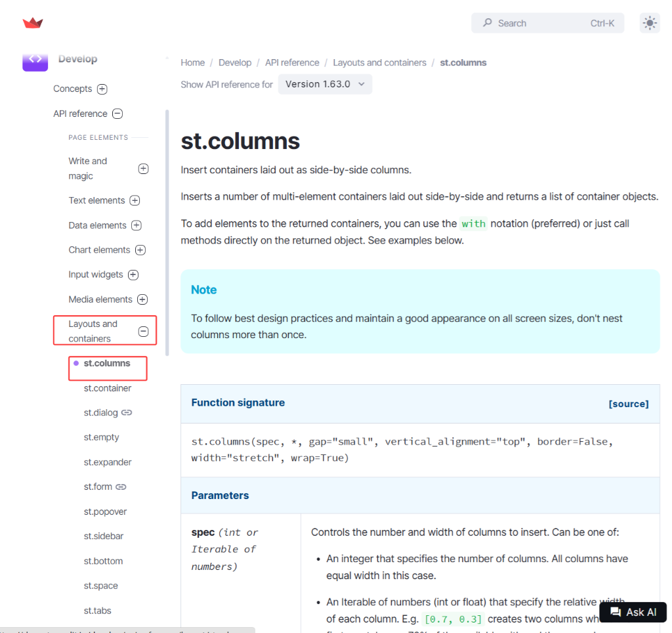The height and width of the screenshot is (633, 672).
Task: Open Media elements page
Action: tap(100, 299)
